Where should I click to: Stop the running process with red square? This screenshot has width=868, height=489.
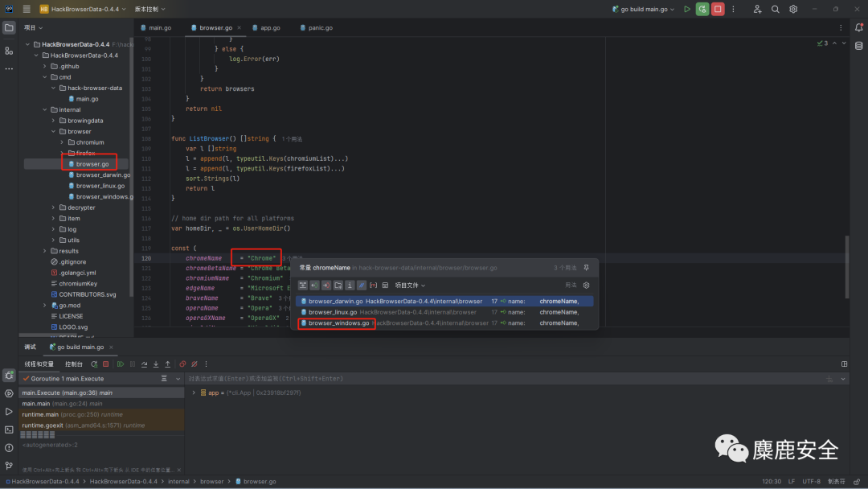click(718, 9)
